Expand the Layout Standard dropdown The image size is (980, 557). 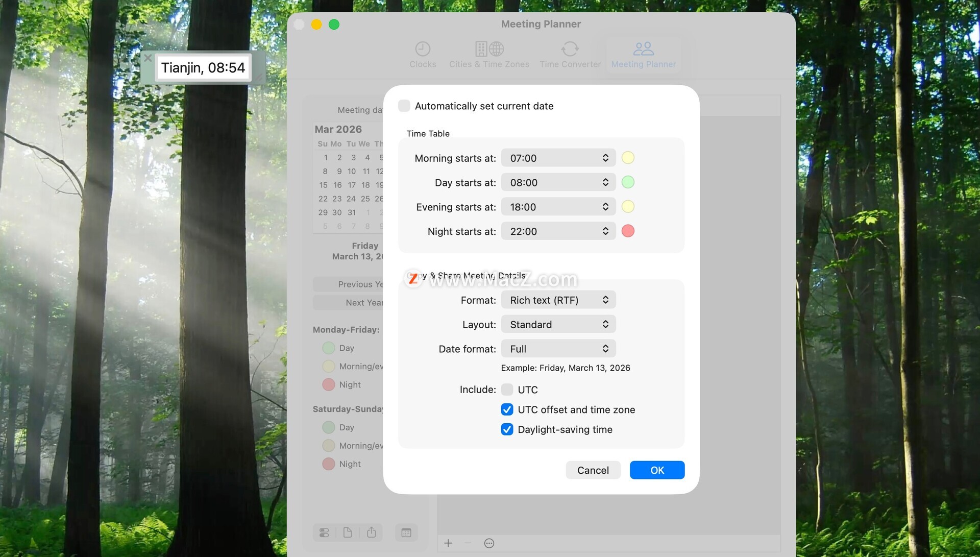coord(558,325)
